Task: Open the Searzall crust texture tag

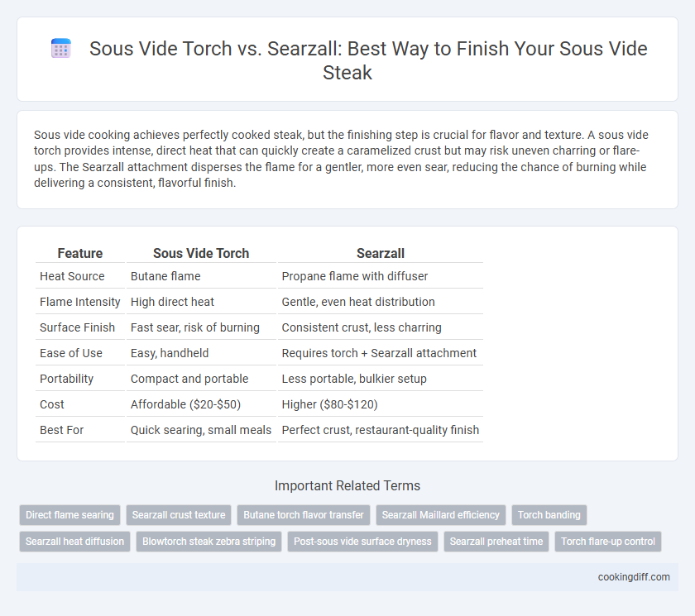Action: (x=179, y=515)
